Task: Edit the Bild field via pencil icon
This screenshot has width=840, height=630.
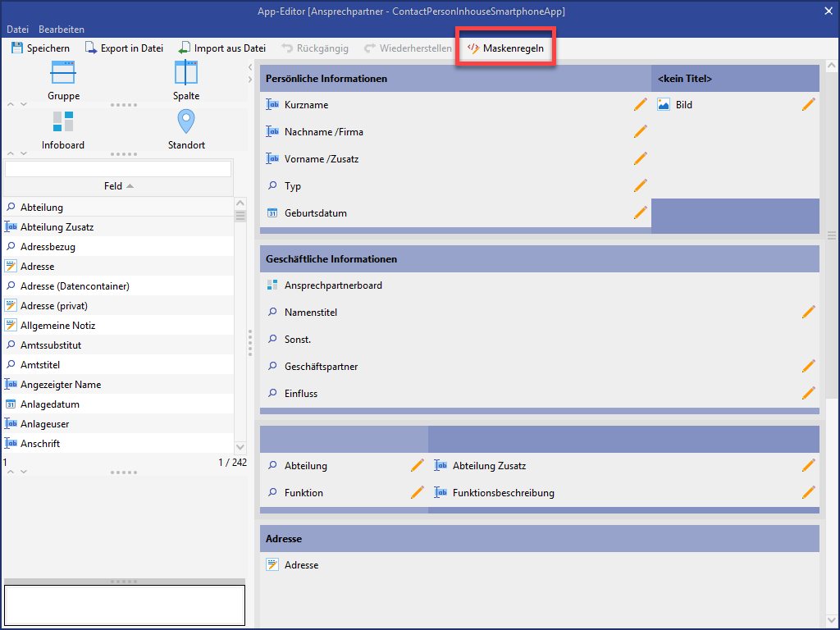Action: 808,104
